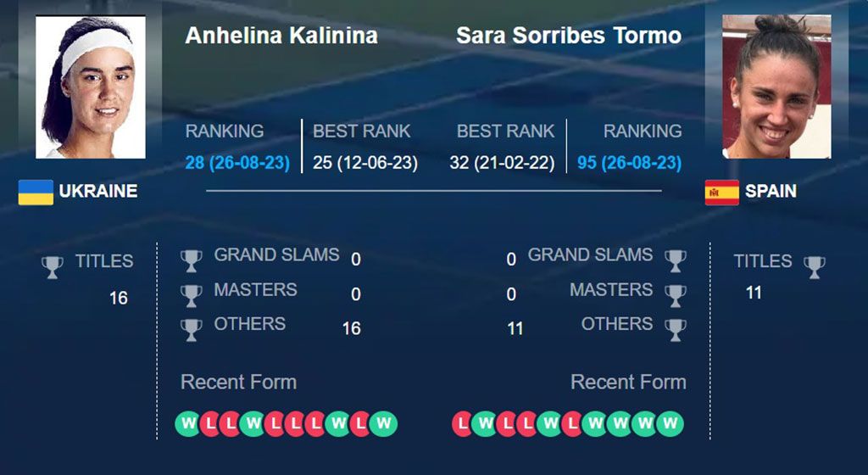
Task: Click Sorribes Tormo's Others trophy icon
Action: 676,330
